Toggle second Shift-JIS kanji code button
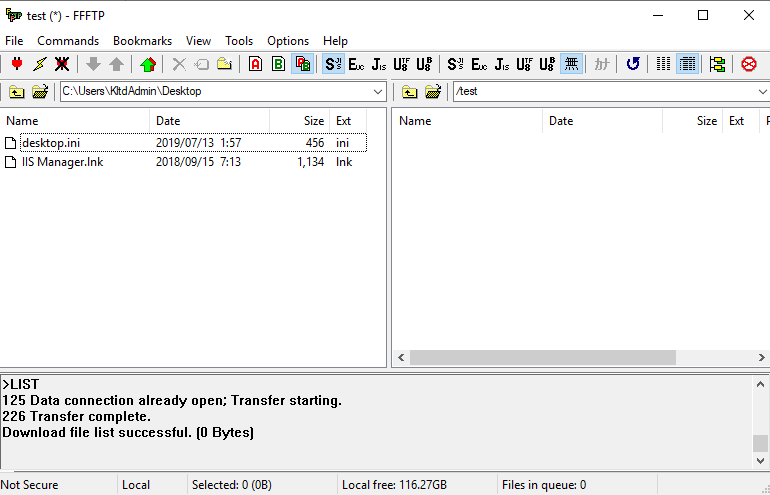This screenshot has width=770, height=495. click(x=456, y=64)
